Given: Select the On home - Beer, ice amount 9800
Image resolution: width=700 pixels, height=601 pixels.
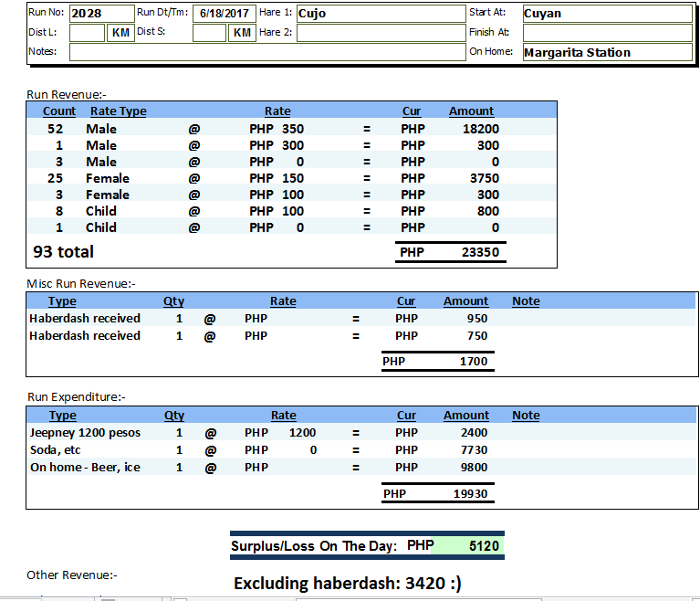Looking at the screenshot, I should [x=475, y=468].
